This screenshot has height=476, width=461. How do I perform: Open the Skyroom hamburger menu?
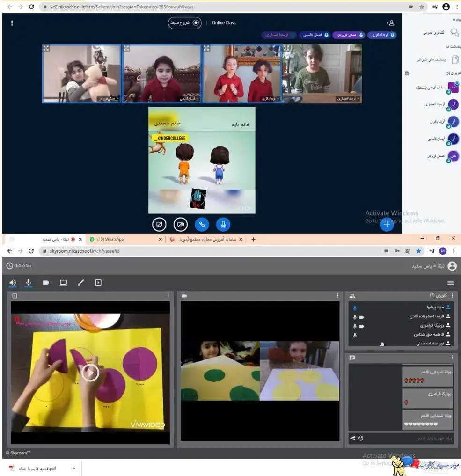click(x=450, y=283)
